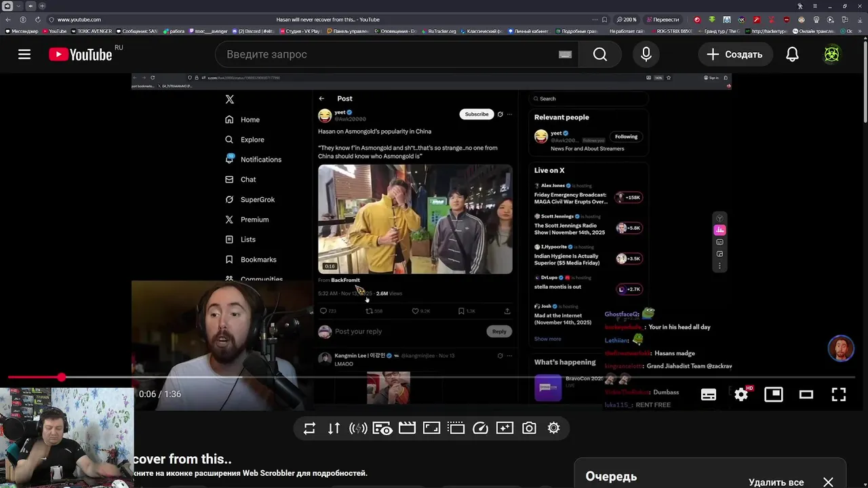Click the eye-screen icon in enhancer toolbar
Screen dimensions: 868x488
point(382,428)
